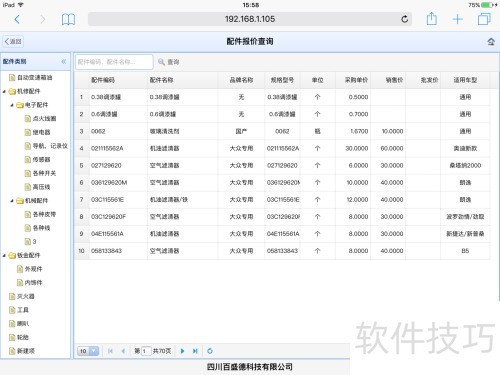Go to home via the house icon
Screen dimensions: 500x375
point(491,42)
